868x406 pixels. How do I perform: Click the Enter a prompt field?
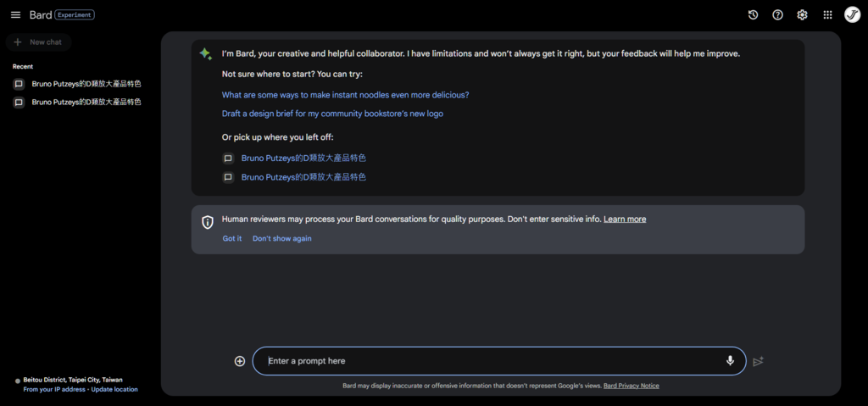tap(492, 361)
